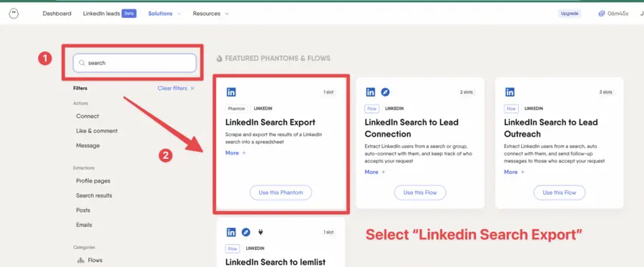Click compass icon on Lead Connection card
The height and width of the screenshot is (267, 644).
385,92
